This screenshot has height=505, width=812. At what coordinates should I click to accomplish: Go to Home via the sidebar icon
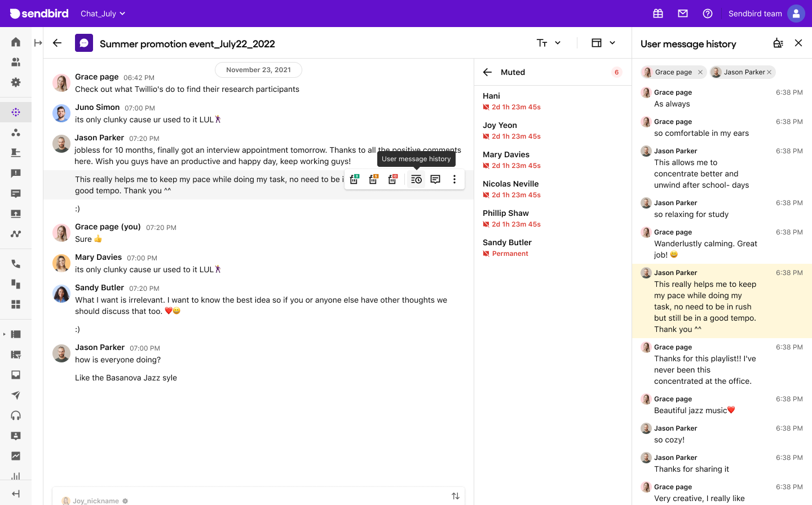[x=16, y=42]
